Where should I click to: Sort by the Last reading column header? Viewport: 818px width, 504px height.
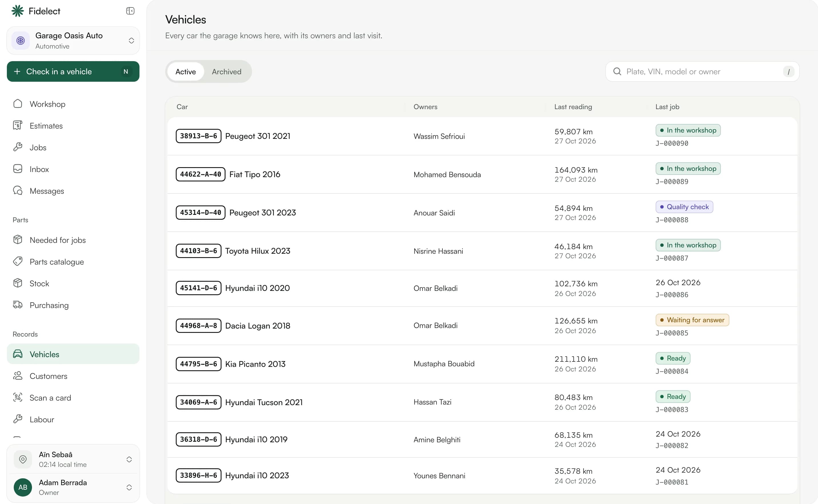[x=573, y=107]
